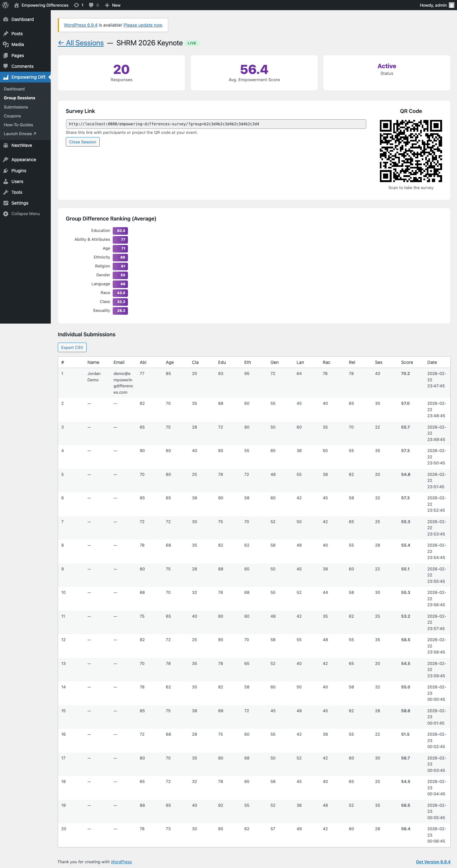Click the Dashboard gauge icon in sidebar
The height and width of the screenshot is (868, 457).
click(x=6, y=19)
